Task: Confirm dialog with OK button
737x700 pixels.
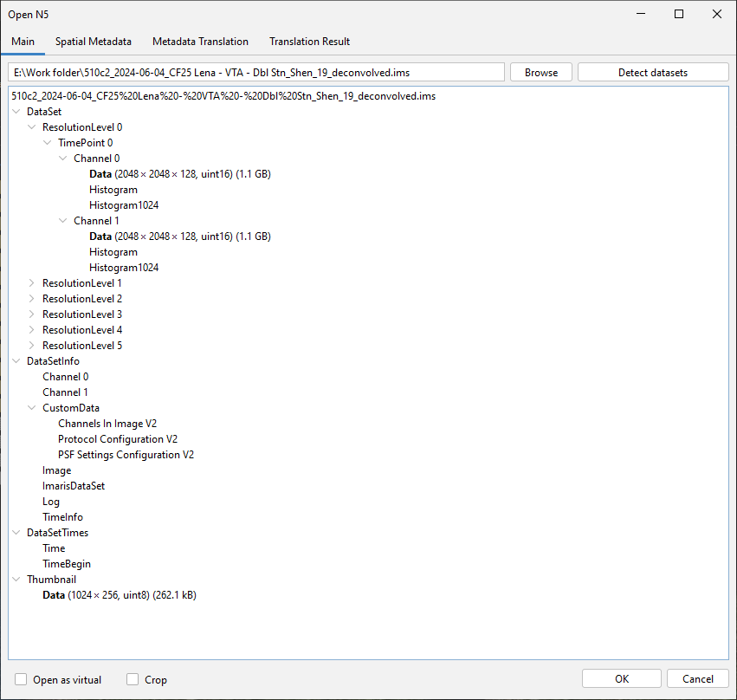Action: point(621,678)
